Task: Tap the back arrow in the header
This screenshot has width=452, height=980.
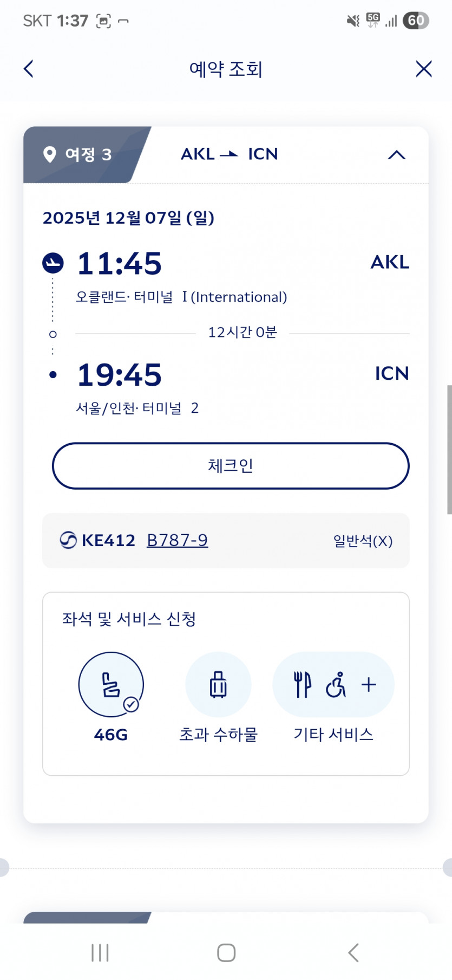Action: click(x=29, y=69)
